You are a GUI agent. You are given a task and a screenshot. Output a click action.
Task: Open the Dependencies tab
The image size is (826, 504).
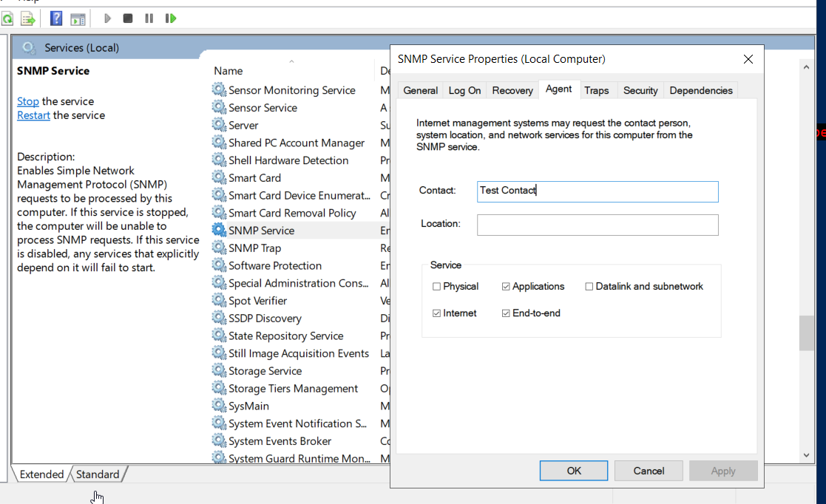pos(700,91)
